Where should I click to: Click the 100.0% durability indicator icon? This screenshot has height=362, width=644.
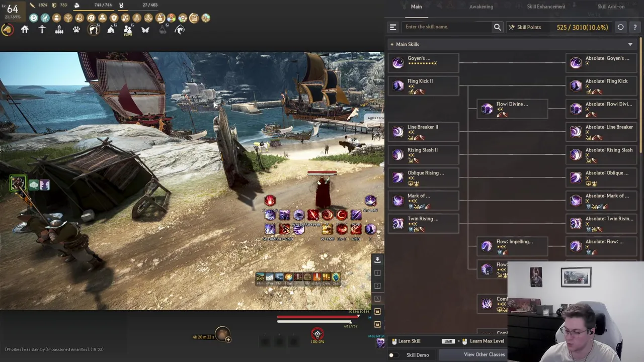(317, 334)
